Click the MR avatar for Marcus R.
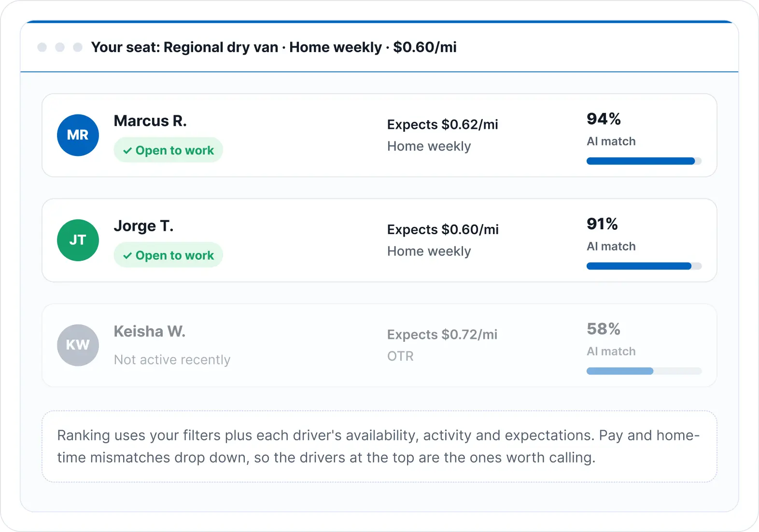The image size is (759, 532). click(78, 135)
